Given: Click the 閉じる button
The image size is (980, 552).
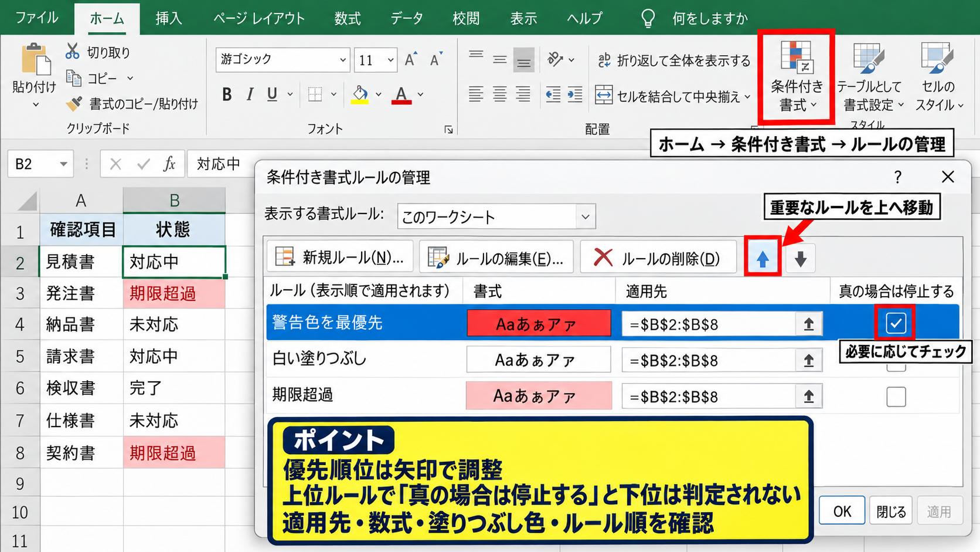Looking at the screenshot, I should click(891, 512).
